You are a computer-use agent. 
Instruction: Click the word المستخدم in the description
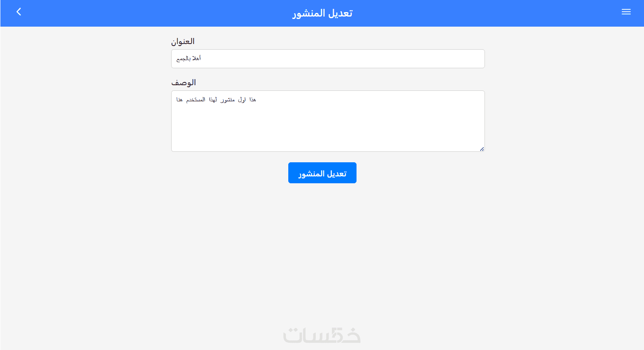click(195, 100)
